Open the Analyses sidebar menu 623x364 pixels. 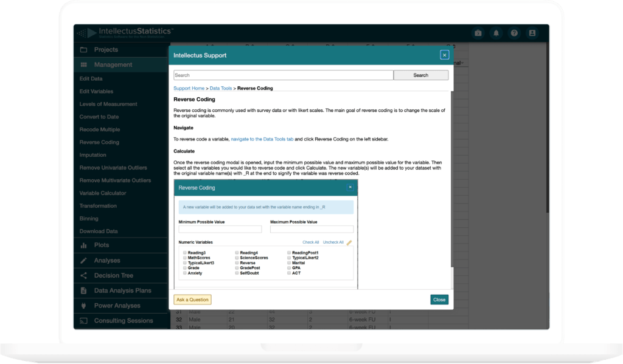pos(121,261)
